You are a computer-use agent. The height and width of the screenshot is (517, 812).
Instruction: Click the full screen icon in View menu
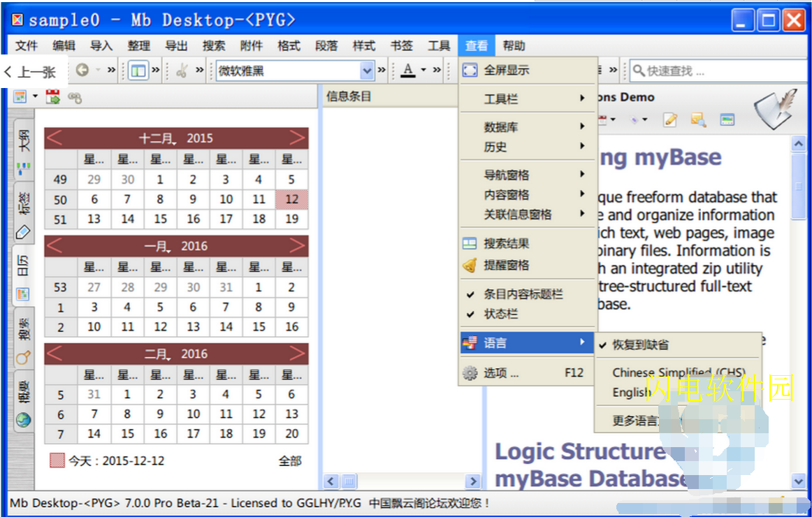point(470,70)
